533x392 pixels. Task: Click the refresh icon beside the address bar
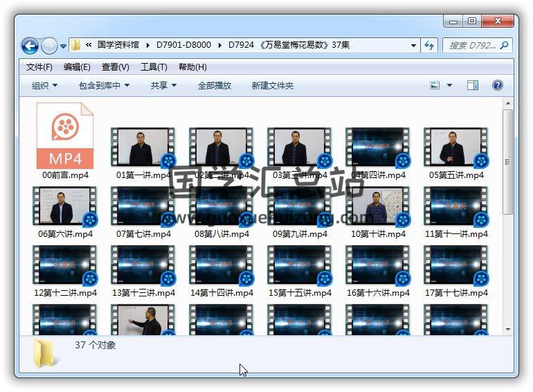coord(429,46)
